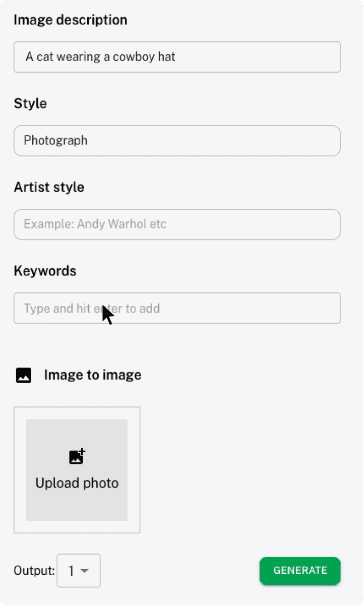Click the small photo frame icon above Upload photo text

pos(77,456)
